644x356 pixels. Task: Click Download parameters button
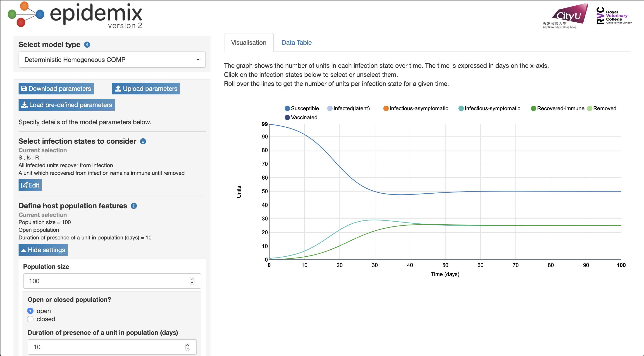pos(56,89)
